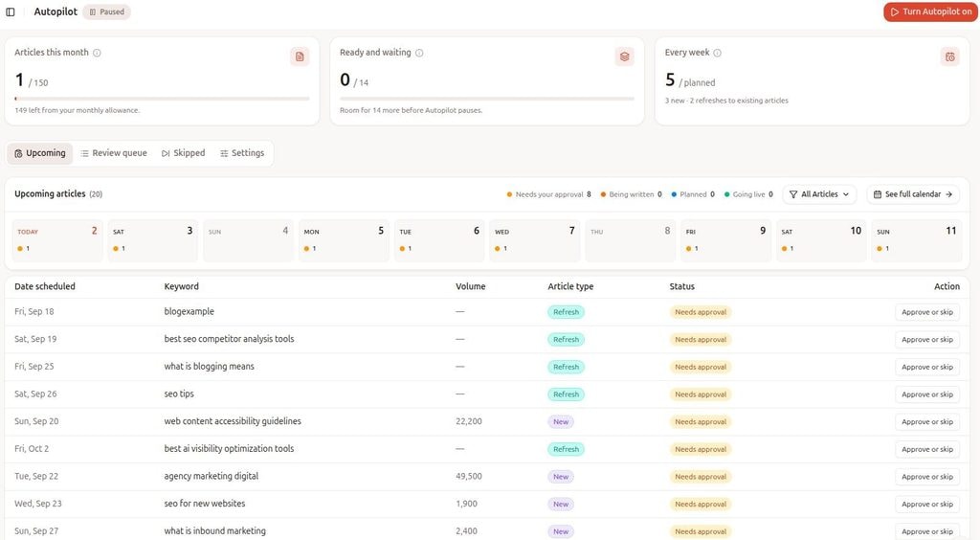Click the Ready and waiting info icon
The height and width of the screenshot is (540, 980).
click(419, 53)
